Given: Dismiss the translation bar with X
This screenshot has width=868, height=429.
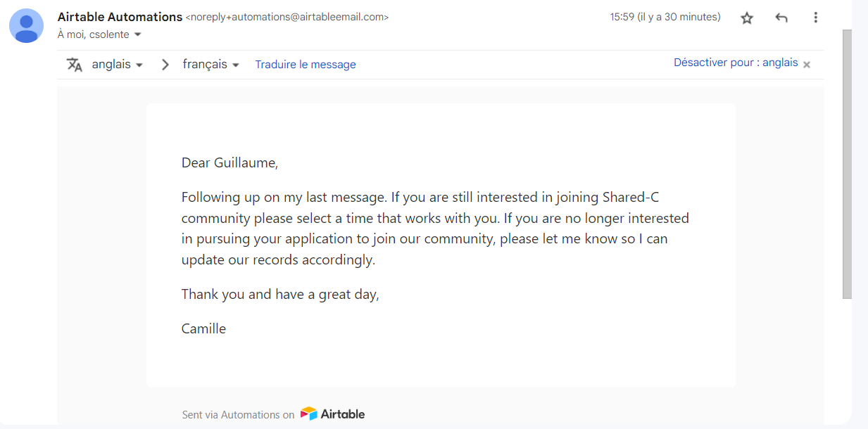Looking at the screenshot, I should tap(807, 64).
